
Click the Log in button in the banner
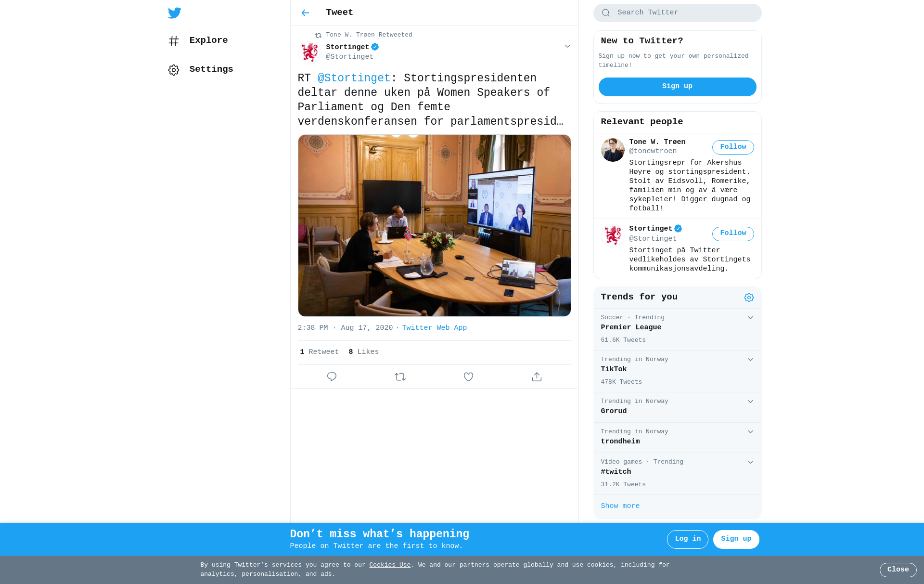[687, 539]
